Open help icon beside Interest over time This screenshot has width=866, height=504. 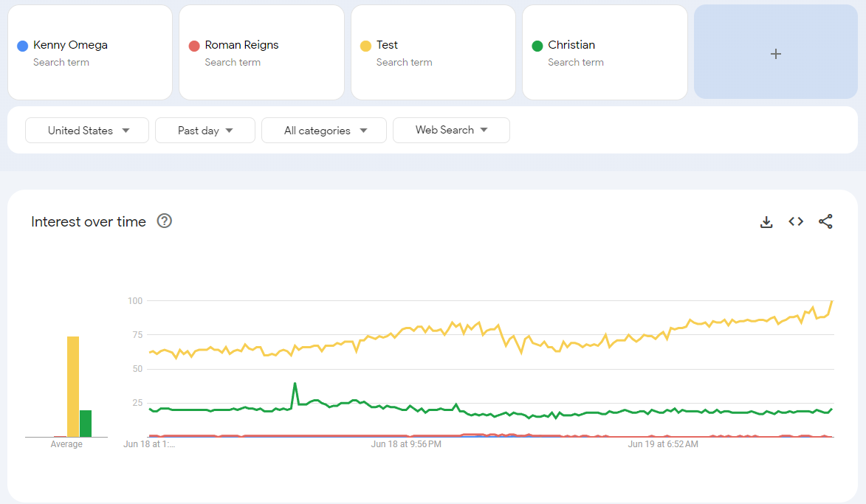click(165, 221)
